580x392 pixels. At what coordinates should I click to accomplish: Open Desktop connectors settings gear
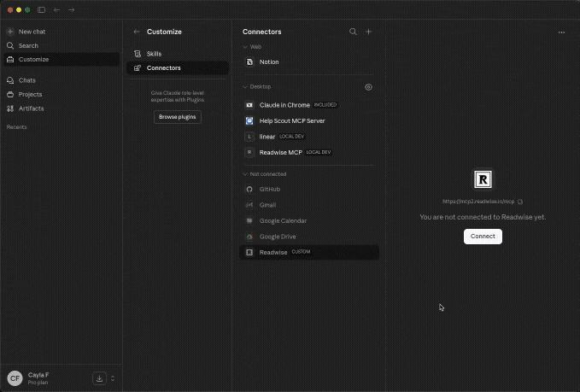[368, 87]
